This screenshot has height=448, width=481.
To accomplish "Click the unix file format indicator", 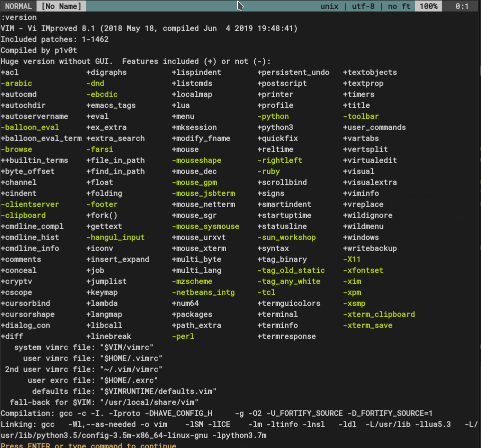I will pyautogui.click(x=329, y=6).
